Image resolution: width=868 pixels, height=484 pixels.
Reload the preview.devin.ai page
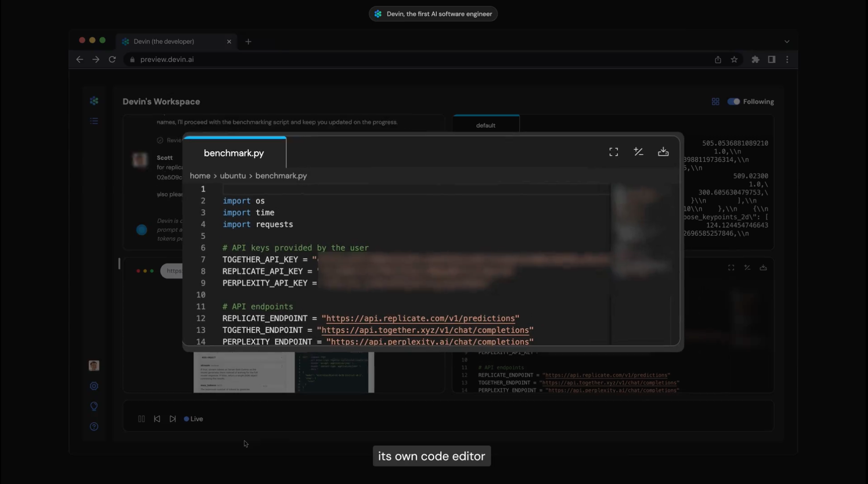pyautogui.click(x=112, y=59)
